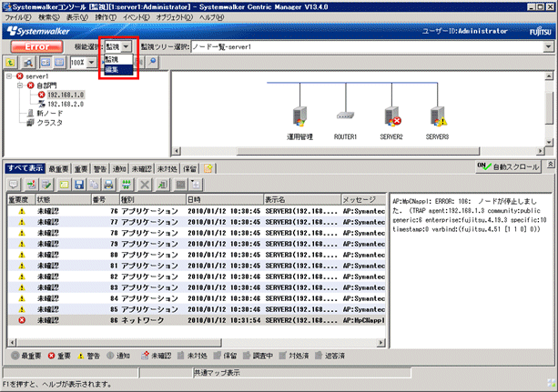Open the 監視ツリー選択 dropdown arrow
Screen dimensions: 558x392
pos(548,46)
